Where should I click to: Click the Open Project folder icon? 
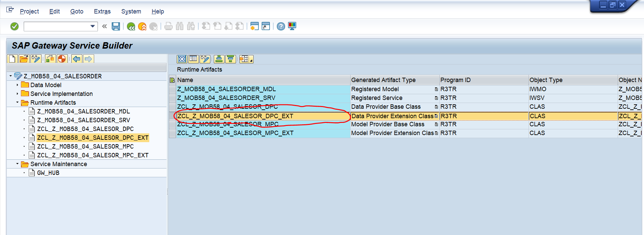pyautogui.click(x=24, y=59)
